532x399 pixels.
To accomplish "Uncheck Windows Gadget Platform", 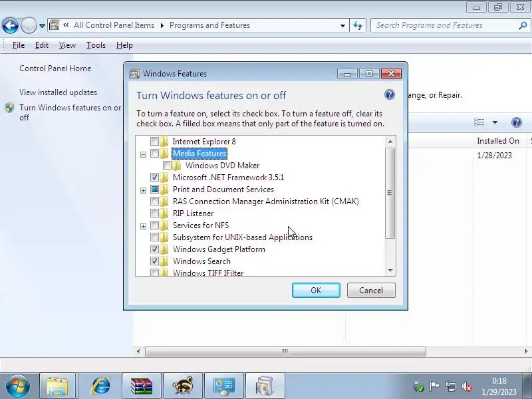I will click(154, 249).
